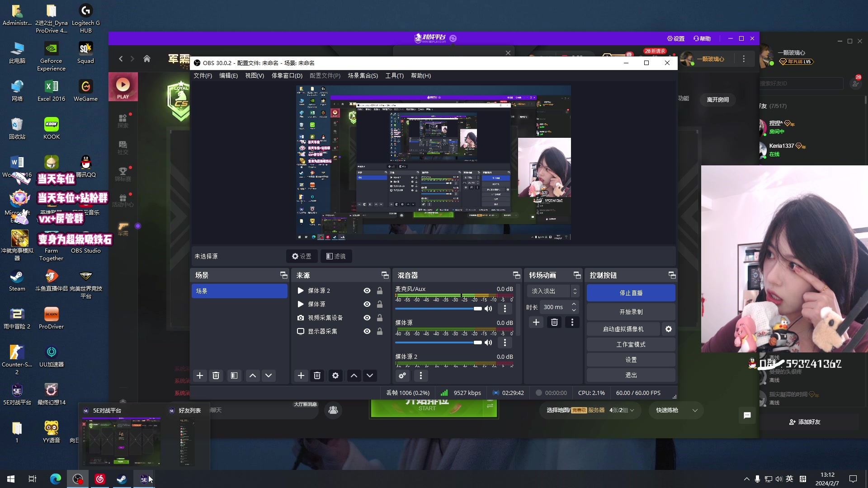Open 麦克风/Aux three-dot options
The width and height of the screenshot is (868, 488).
click(x=505, y=309)
